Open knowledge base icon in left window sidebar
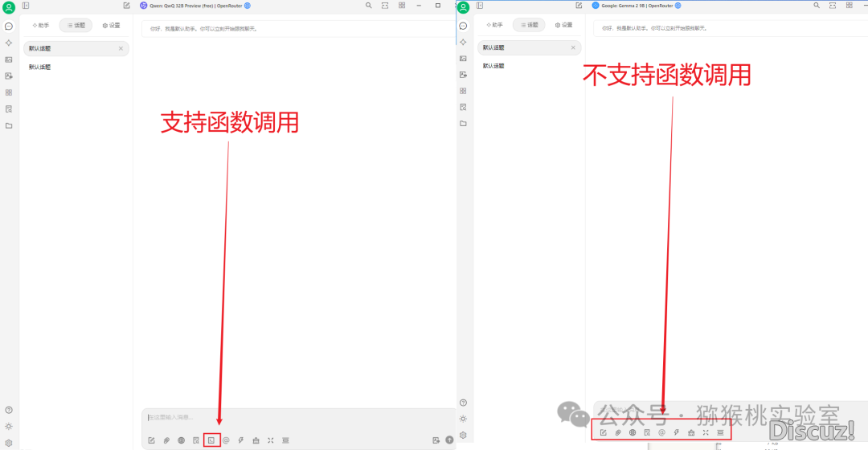The width and height of the screenshot is (868, 450). click(x=8, y=109)
